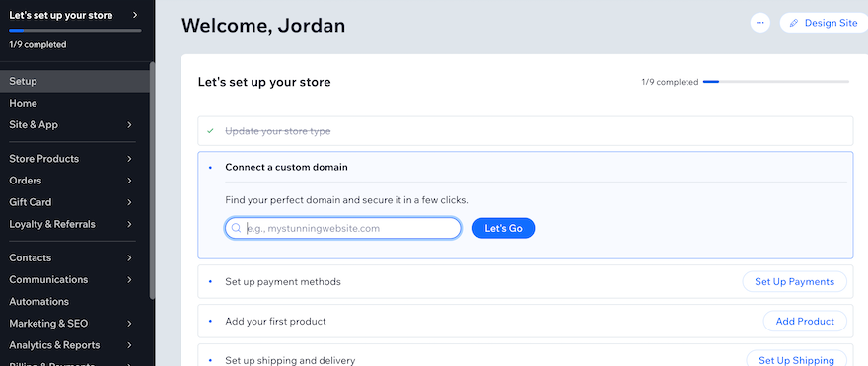Click the Let's set up your store sidebar title

pos(61,15)
